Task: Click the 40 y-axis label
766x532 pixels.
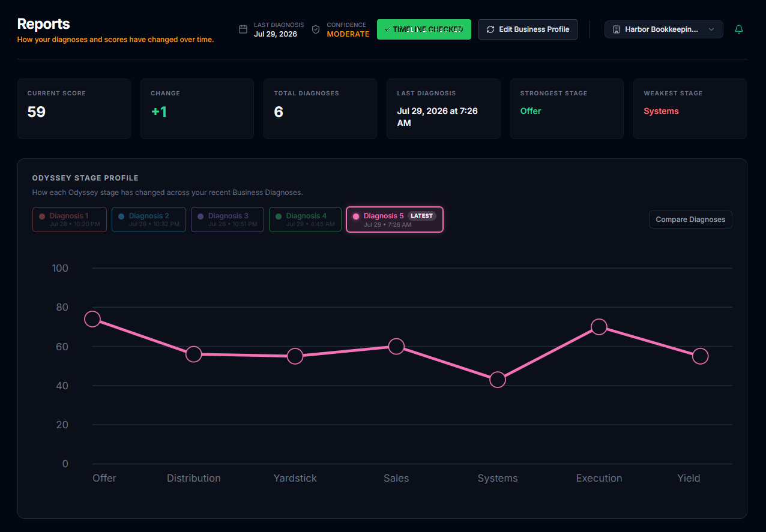Action: (62, 386)
